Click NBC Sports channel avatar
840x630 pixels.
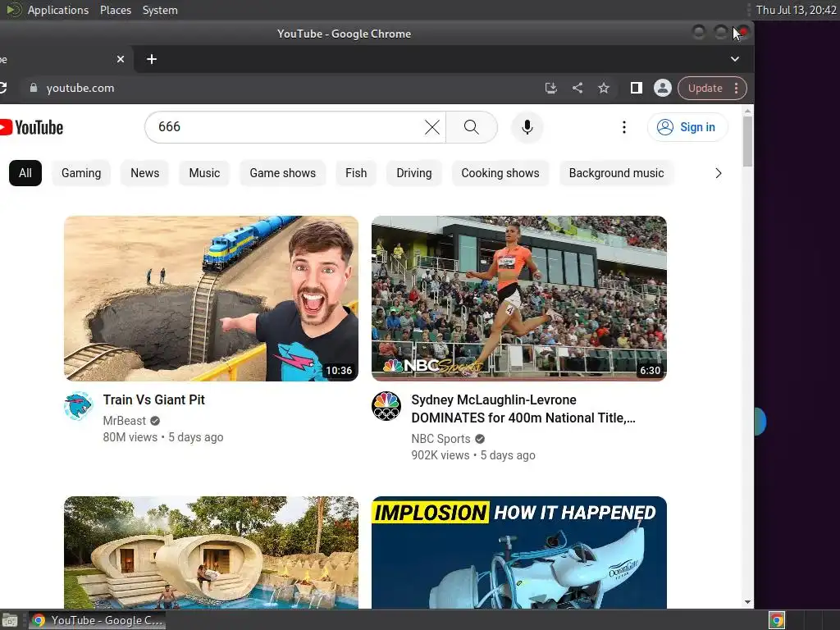386,406
